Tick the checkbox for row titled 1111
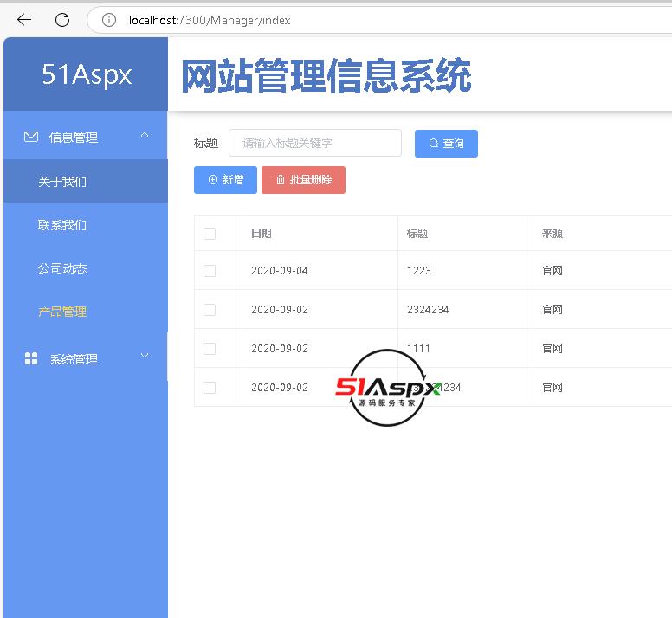The width and height of the screenshot is (672, 618). point(210,349)
